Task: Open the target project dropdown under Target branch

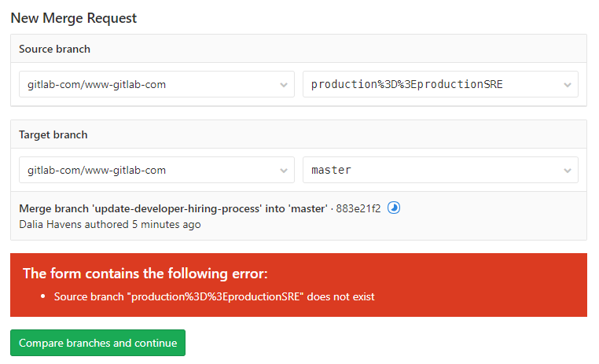Action: 156,170
